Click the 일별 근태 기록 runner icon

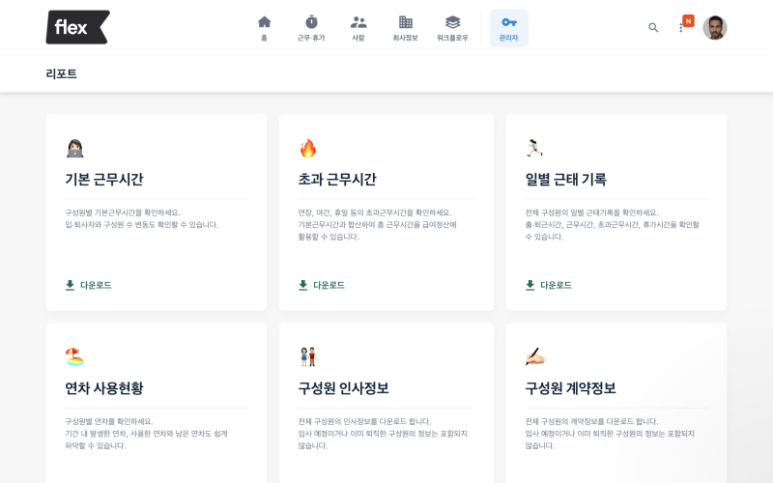point(534,148)
